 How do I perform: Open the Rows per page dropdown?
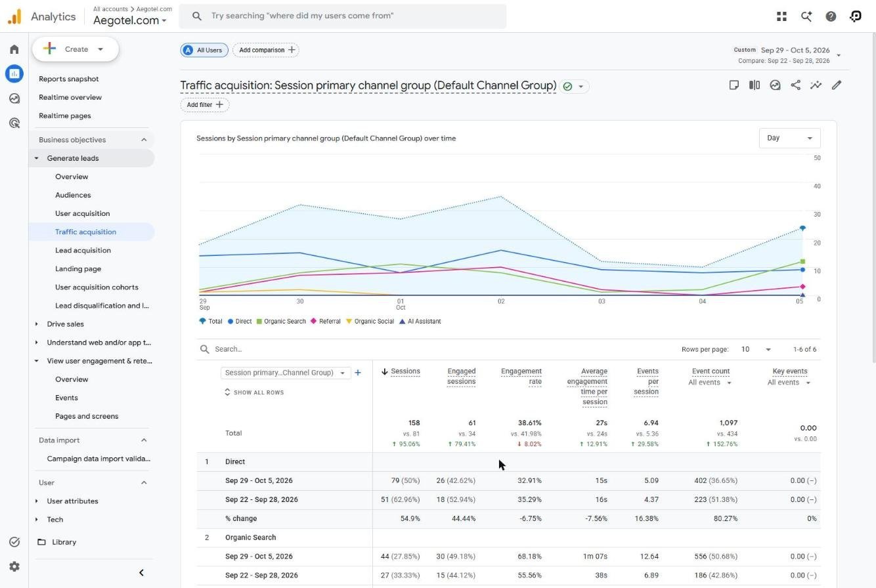(756, 349)
